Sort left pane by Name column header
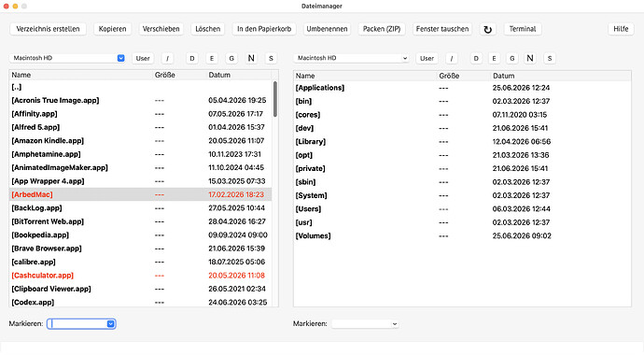The image size is (644, 355). coord(81,75)
